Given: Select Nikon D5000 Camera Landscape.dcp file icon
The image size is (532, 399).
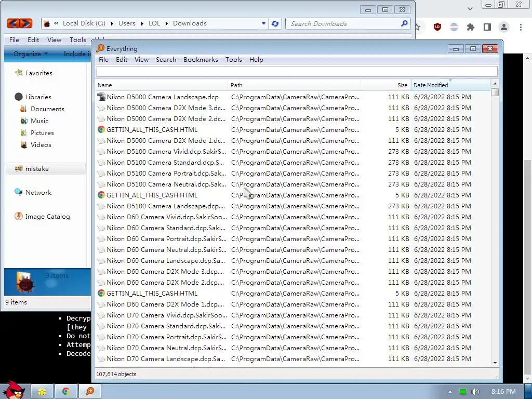Looking at the screenshot, I should pos(101,97).
